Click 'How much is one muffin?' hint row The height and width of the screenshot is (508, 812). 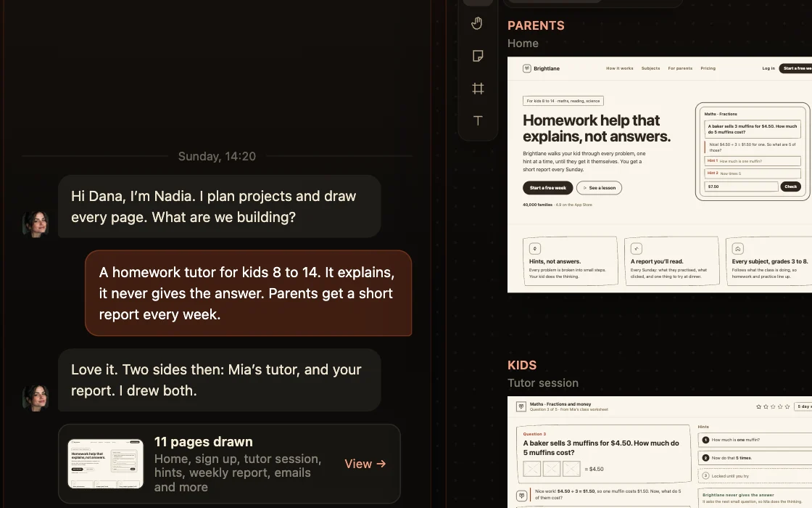tap(756, 440)
